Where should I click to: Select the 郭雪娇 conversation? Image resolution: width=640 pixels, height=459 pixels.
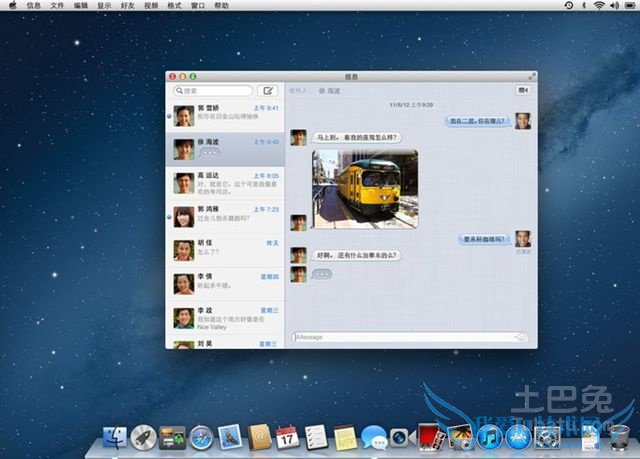pyautogui.click(x=225, y=115)
